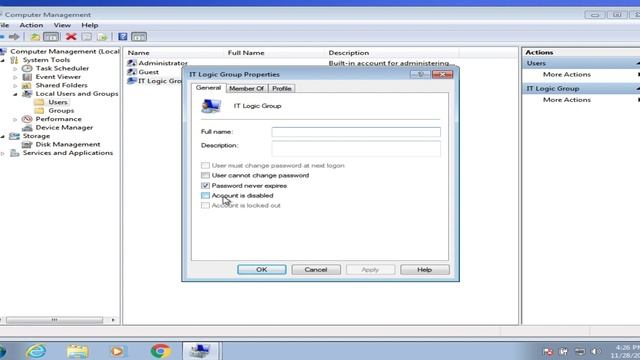Click the Up one level folder icon
The width and height of the screenshot is (640, 360).
click(x=35, y=37)
